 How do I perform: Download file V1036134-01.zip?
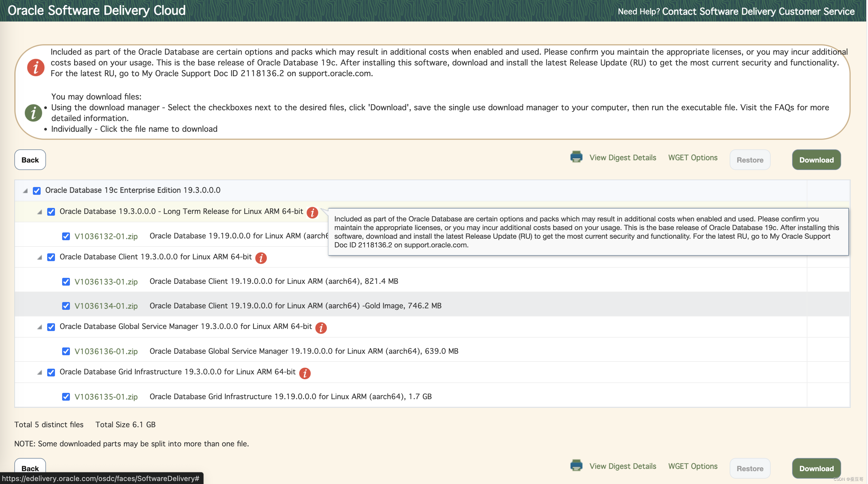click(106, 306)
